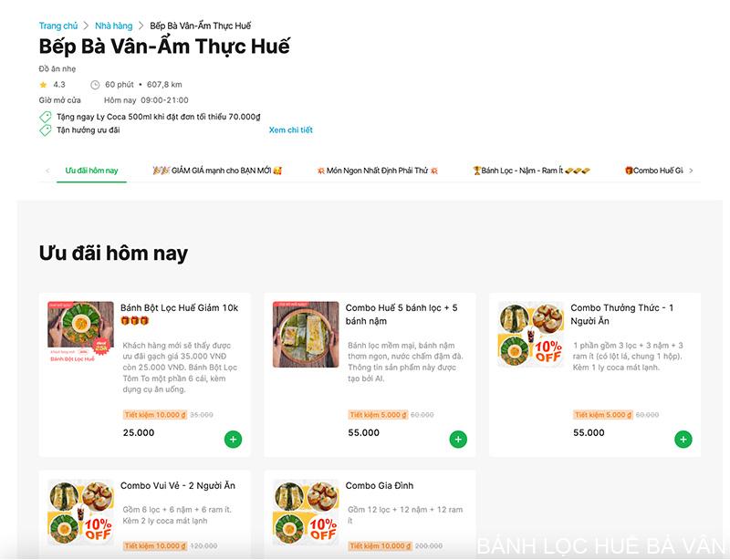Open Xem chi tiết for restaurant offers

(291, 131)
